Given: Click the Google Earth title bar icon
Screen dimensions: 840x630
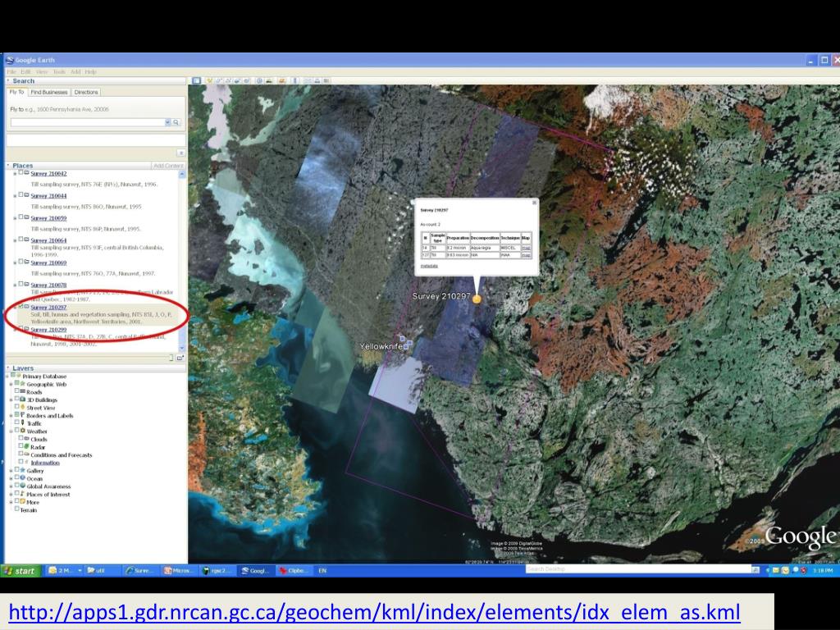Looking at the screenshot, I should 9,60.
